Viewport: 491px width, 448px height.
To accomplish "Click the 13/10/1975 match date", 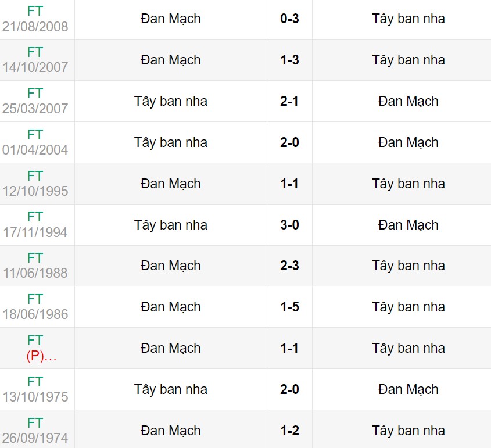I will (x=35, y=397).
